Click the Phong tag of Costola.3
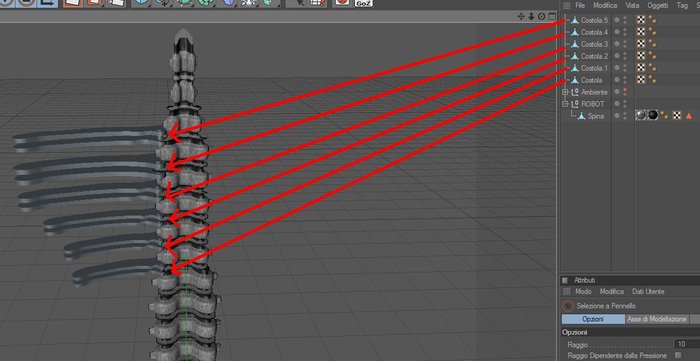The width and height of the screenshot is (700, 361). [652, 44]
